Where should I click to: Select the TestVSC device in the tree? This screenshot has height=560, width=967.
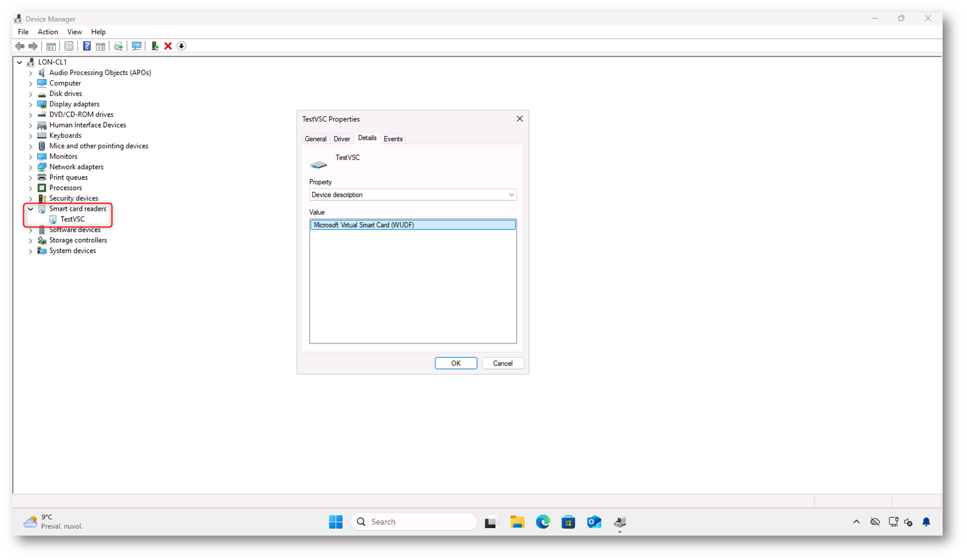pyautogui.click(x=73, y=219)
